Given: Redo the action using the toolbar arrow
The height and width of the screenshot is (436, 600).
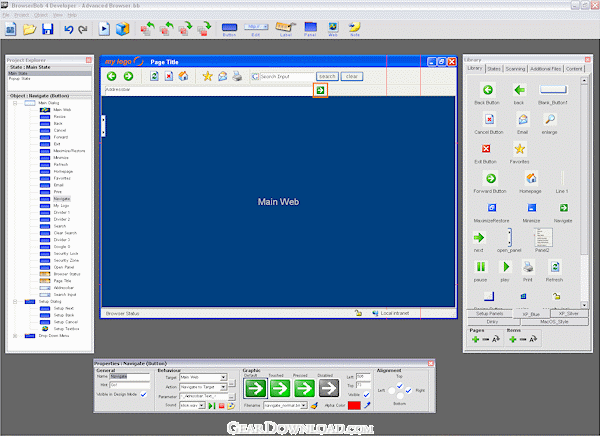Looking at the screenshot, I should tap(83, 29).
